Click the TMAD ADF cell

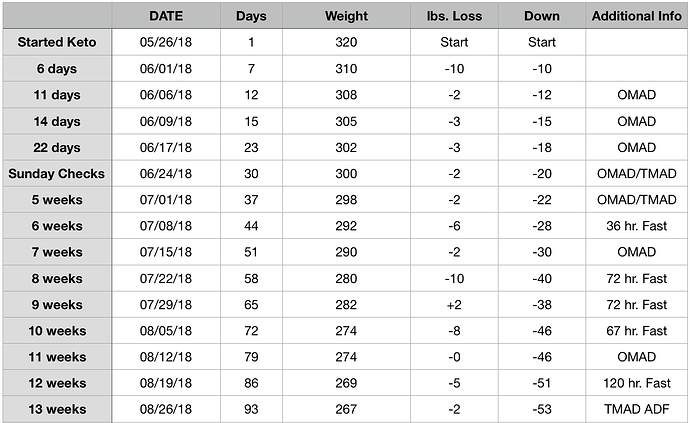pyautogui.click(x=636, y=409)
